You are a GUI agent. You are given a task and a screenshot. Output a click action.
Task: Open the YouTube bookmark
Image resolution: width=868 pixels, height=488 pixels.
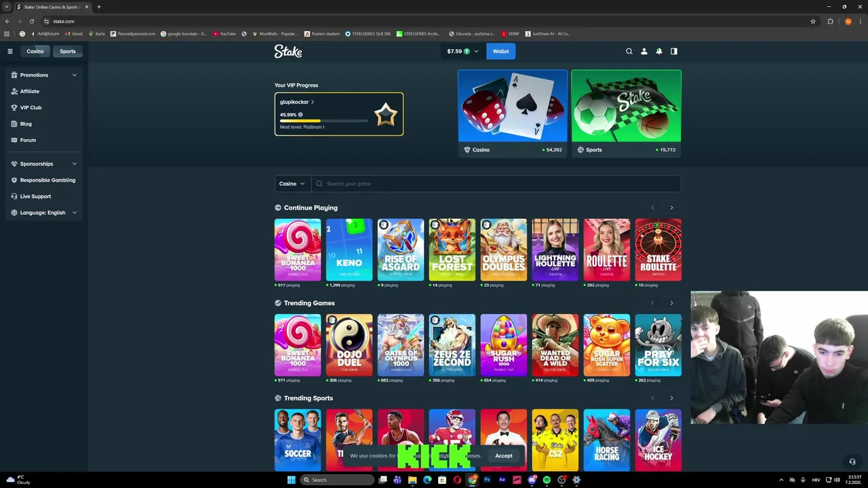224,34
